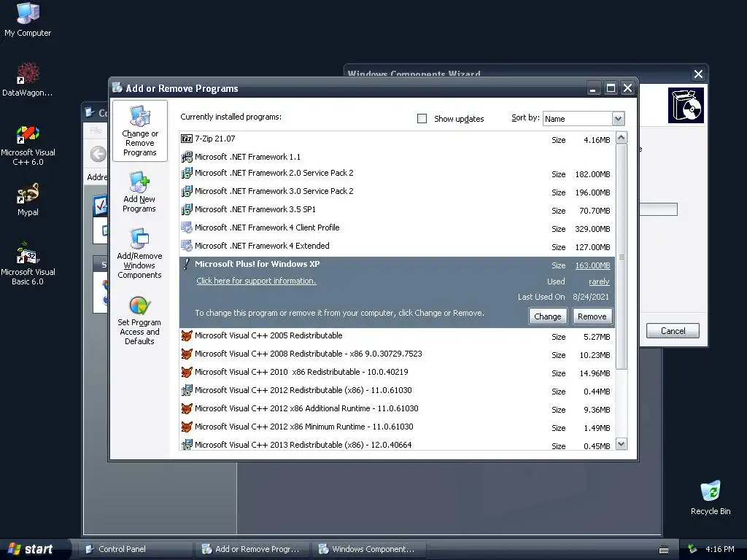Select Microsoft Visual C++ 2005 Redistributable entry
The image size is (747, 560).
click(x=397, y=336)
